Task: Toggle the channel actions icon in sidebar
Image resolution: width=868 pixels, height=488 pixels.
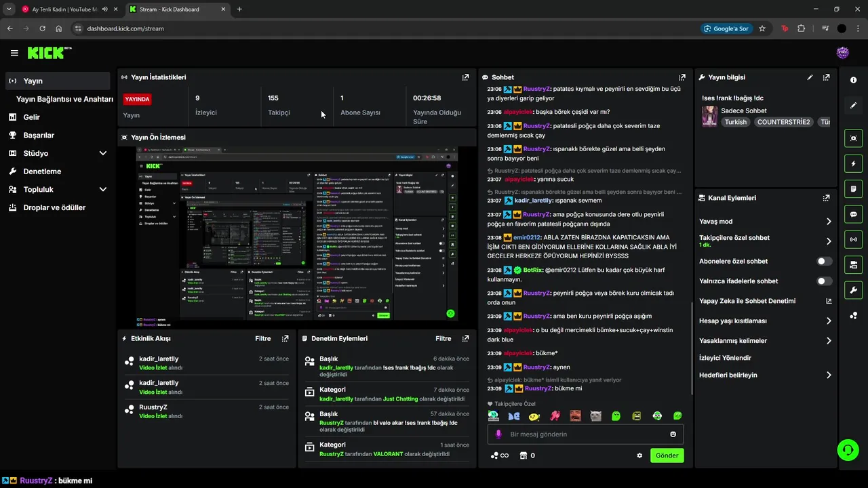Action: (853, 264)
